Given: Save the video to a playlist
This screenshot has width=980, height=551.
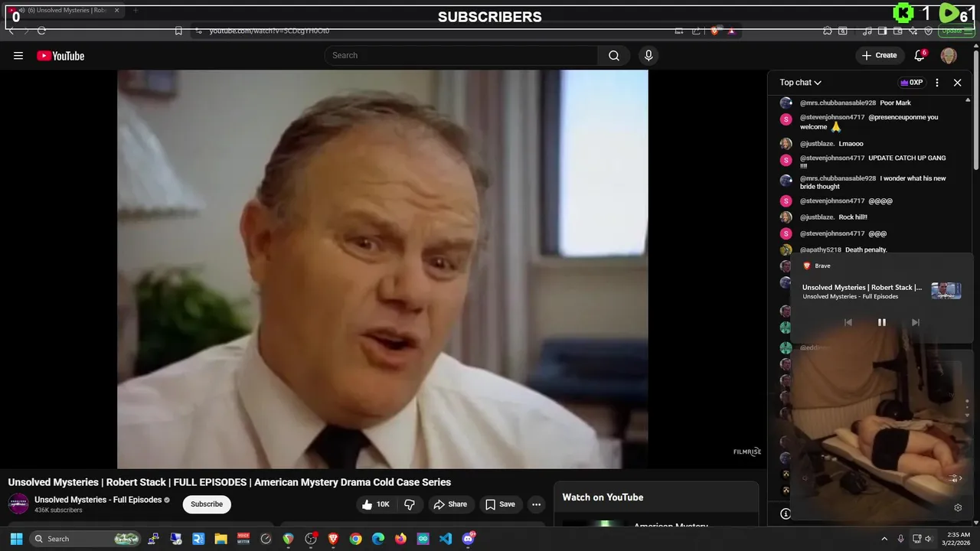Looking at the screenshot, I should coord(500,504).
